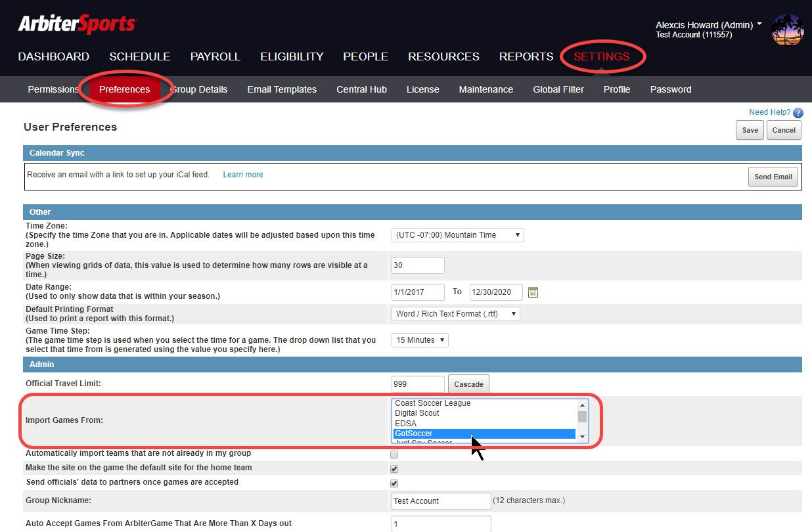Open the PAYROLL menu
Screen dimensions: 812x532
(x=215, y=56)
